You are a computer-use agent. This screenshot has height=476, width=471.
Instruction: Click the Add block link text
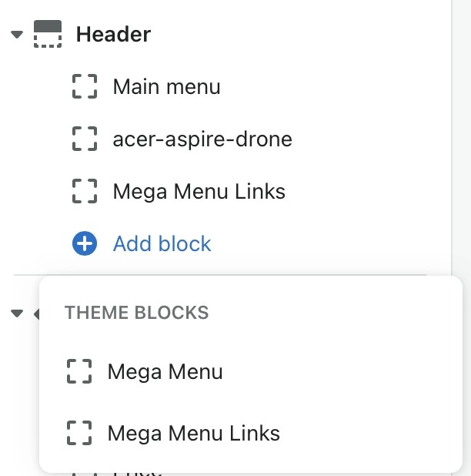click(162, 244)
